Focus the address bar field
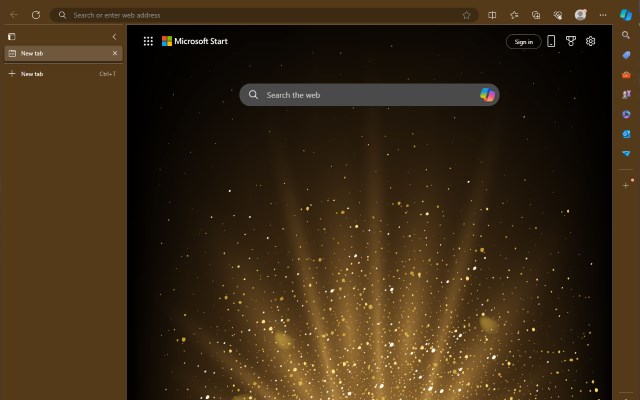640x400 pixels. [264, 15]
